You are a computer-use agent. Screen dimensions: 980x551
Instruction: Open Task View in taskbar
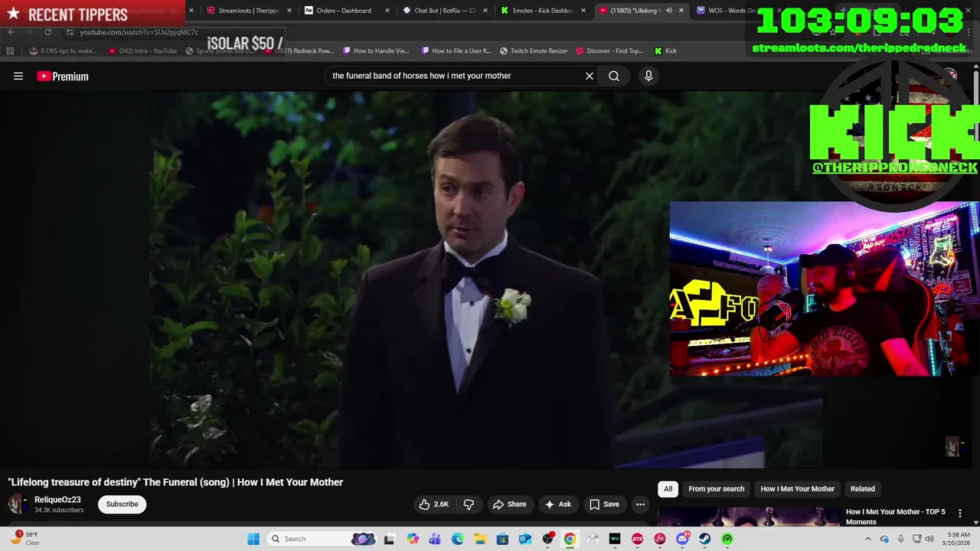pos(389,539)
